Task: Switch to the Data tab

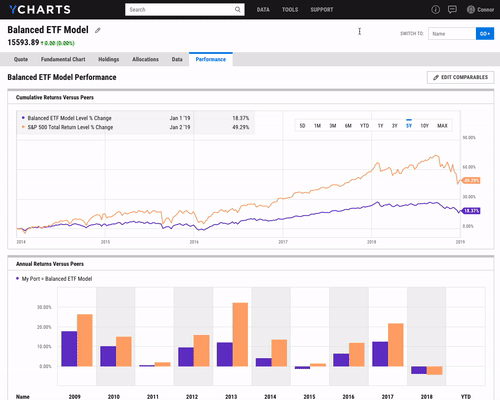Action: click(177, 59)
